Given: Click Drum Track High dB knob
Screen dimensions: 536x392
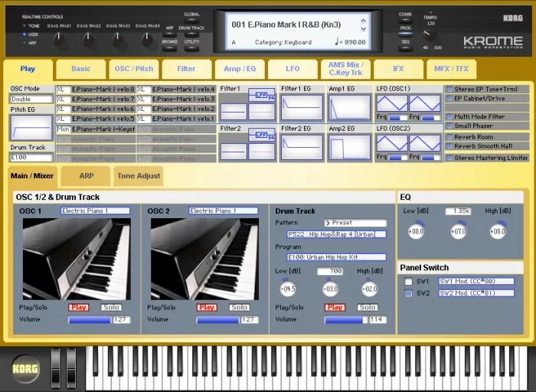Looking at the screenshot, I should [370, 289].
